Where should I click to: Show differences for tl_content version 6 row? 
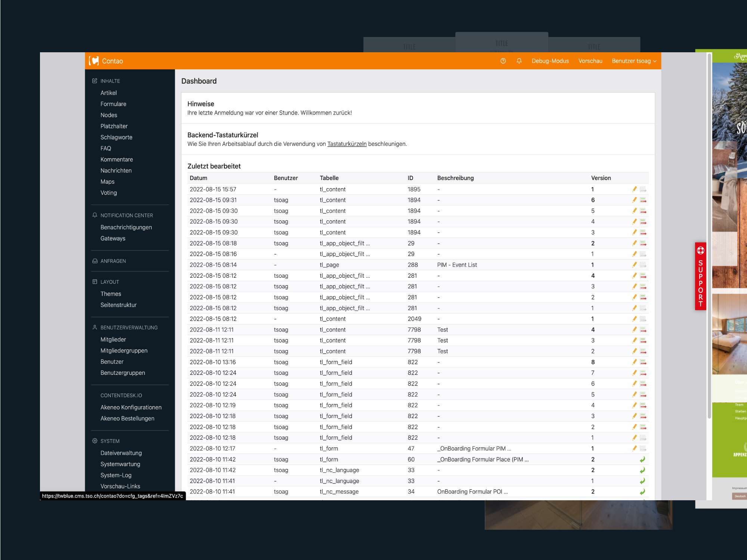point(643,200)
